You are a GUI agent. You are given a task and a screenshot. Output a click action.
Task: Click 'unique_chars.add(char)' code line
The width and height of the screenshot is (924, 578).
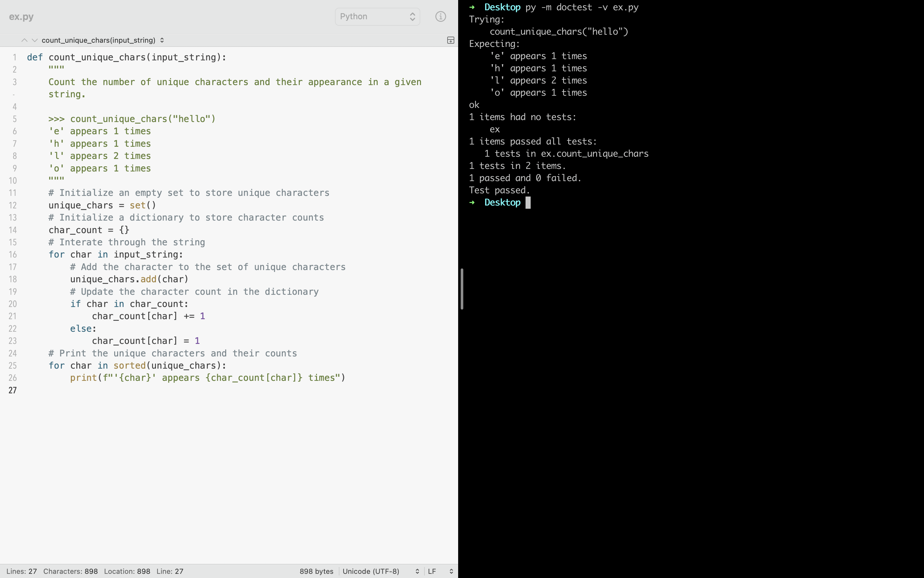[x=129, y=279]
